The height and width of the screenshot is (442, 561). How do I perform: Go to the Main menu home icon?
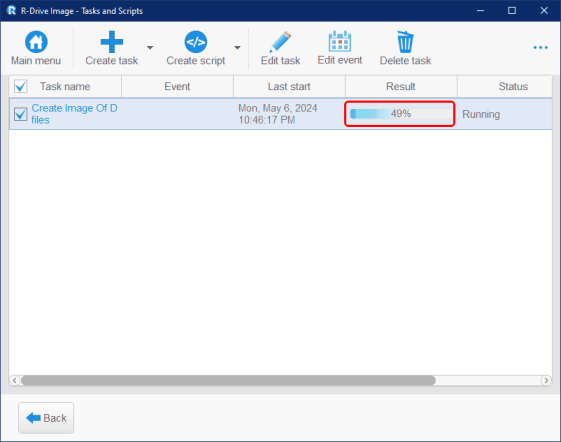[36, 42]
